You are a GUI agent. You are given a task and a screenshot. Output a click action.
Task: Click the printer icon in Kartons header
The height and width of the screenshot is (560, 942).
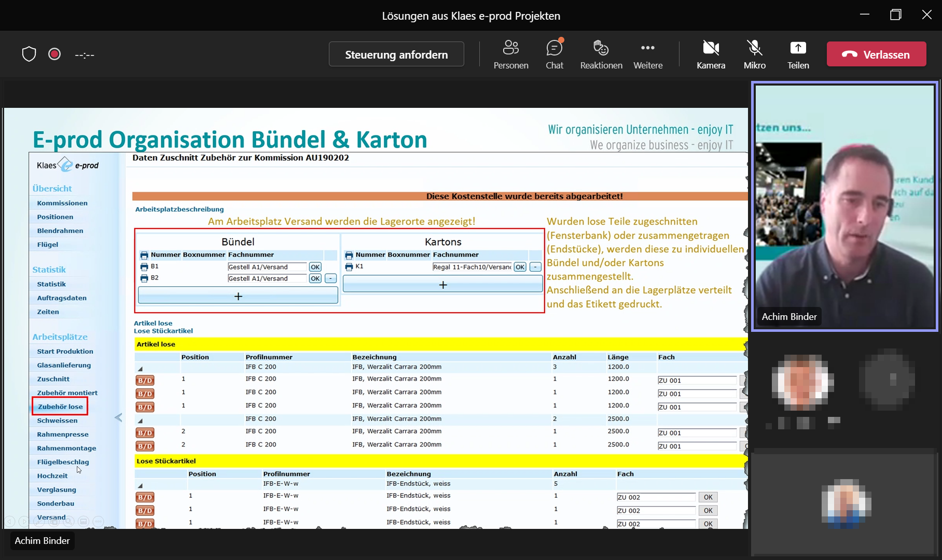349,255
